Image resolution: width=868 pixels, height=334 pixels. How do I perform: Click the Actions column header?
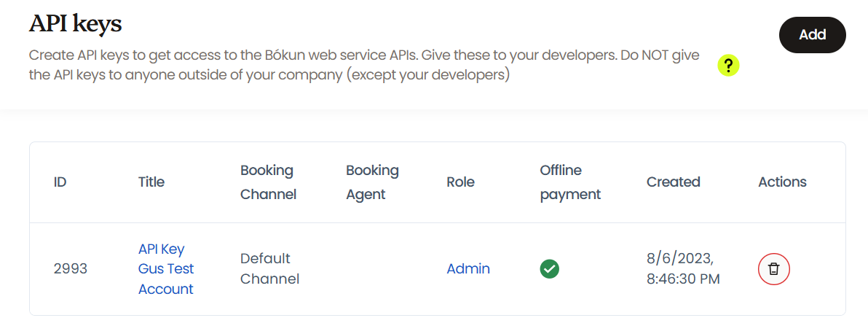(782, 182)
